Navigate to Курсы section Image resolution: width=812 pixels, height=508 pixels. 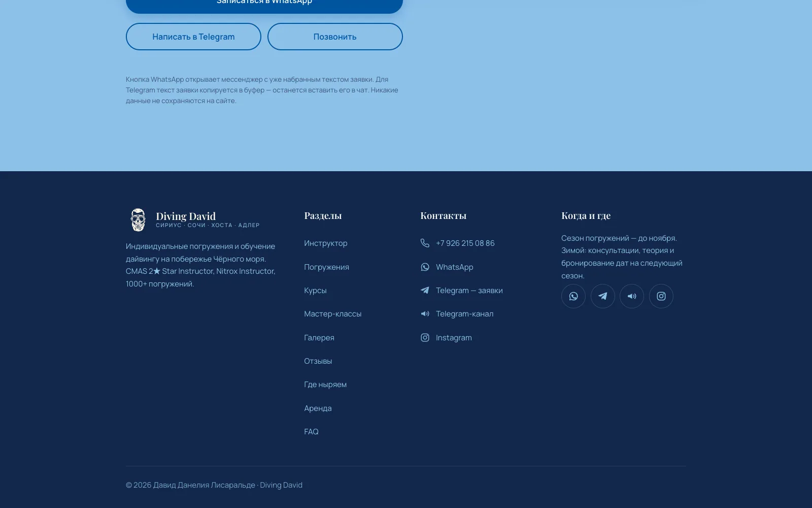click(x=315, y=291)
